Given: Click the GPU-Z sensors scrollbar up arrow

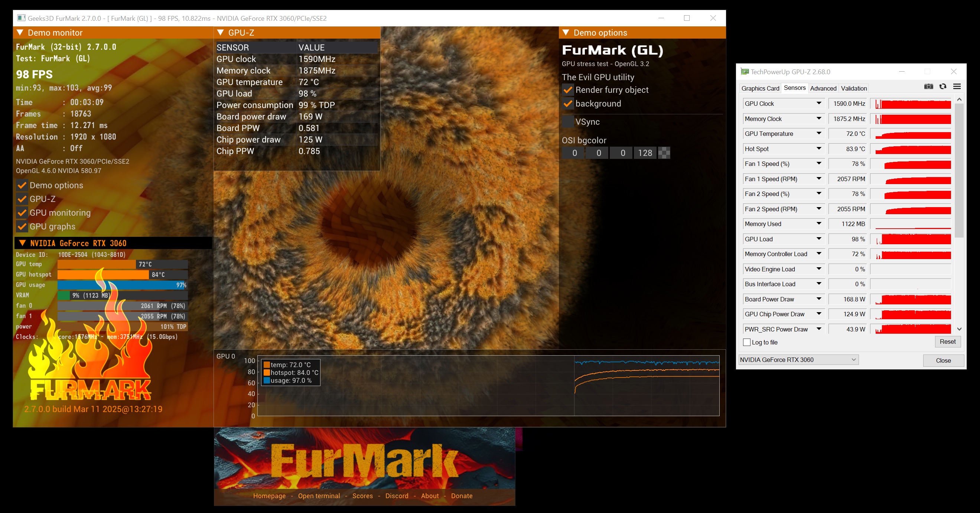Looking at the screenshot, I should click(959, 99).
